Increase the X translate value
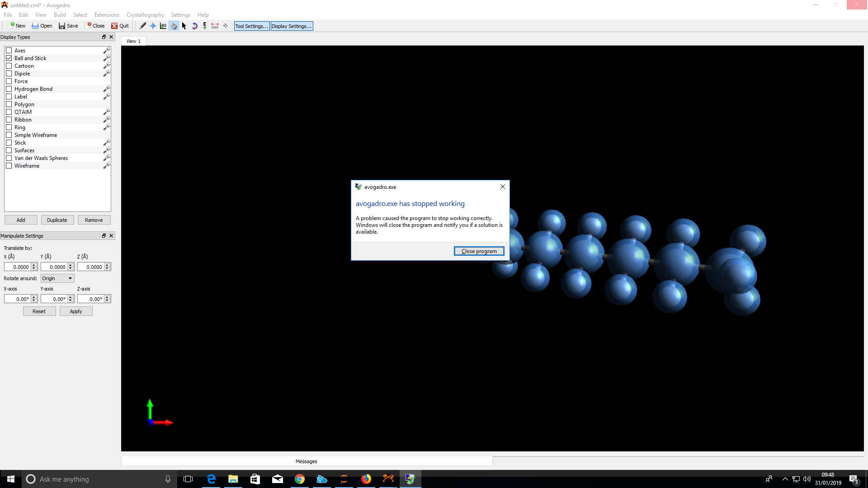The width and height of the screenshot is (868, 488). [x=34, y=265]
